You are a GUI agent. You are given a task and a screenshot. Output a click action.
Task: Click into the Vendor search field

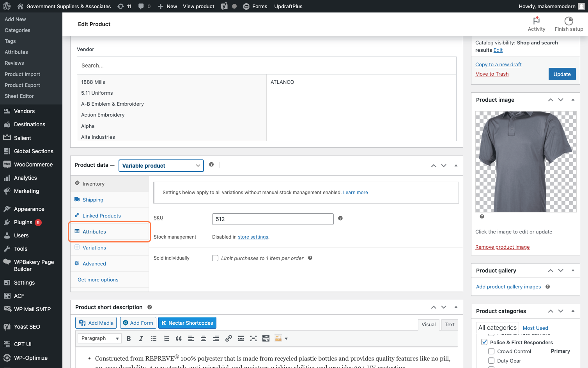click(x=267, y=65)
